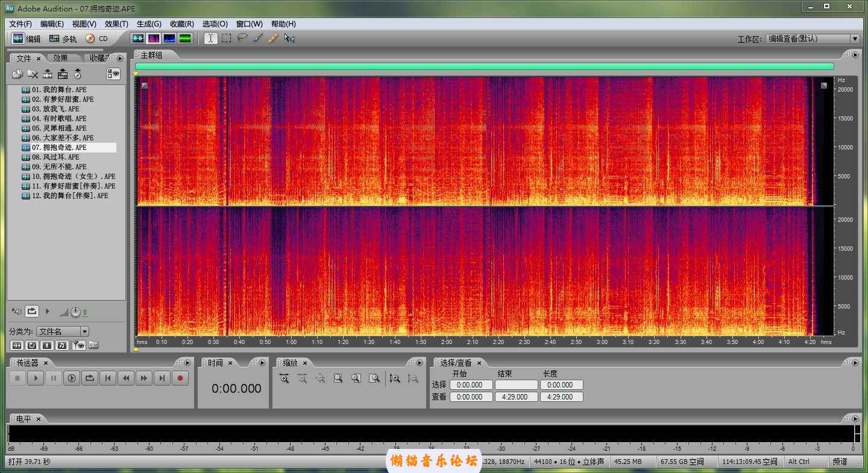The width and height of the screenshot is (868, 473).
Task: Toggle loop play in Files panel
Action: (x=32, y=312)
